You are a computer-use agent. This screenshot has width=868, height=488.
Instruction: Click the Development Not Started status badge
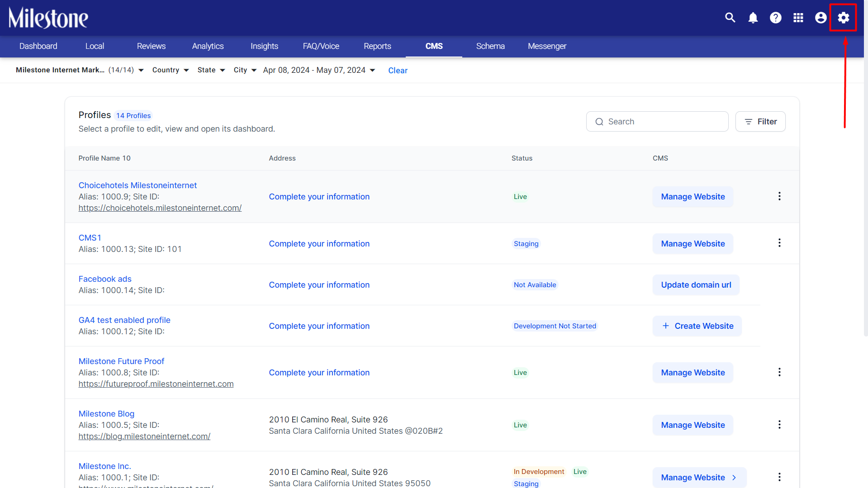pyautogui.click(x=555, y=326)
